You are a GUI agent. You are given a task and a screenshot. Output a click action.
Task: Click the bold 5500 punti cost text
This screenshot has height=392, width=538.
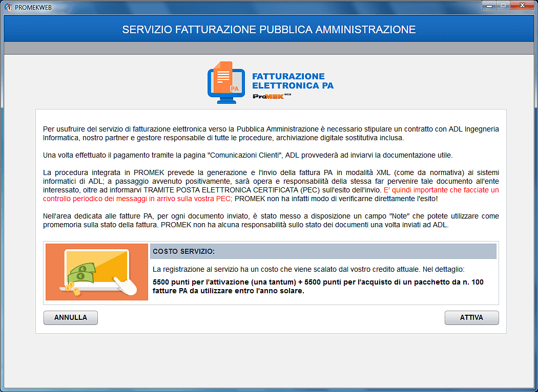[x=318, y=287]
